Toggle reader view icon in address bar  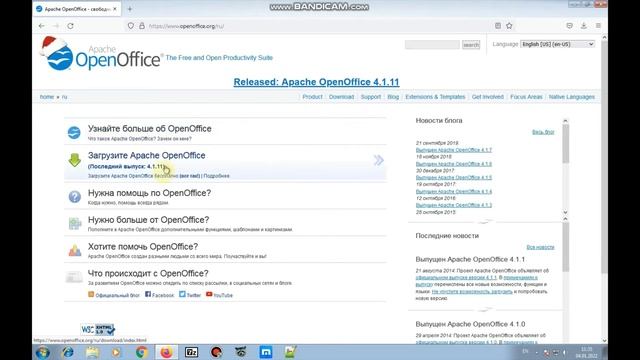tap(498, 26)
